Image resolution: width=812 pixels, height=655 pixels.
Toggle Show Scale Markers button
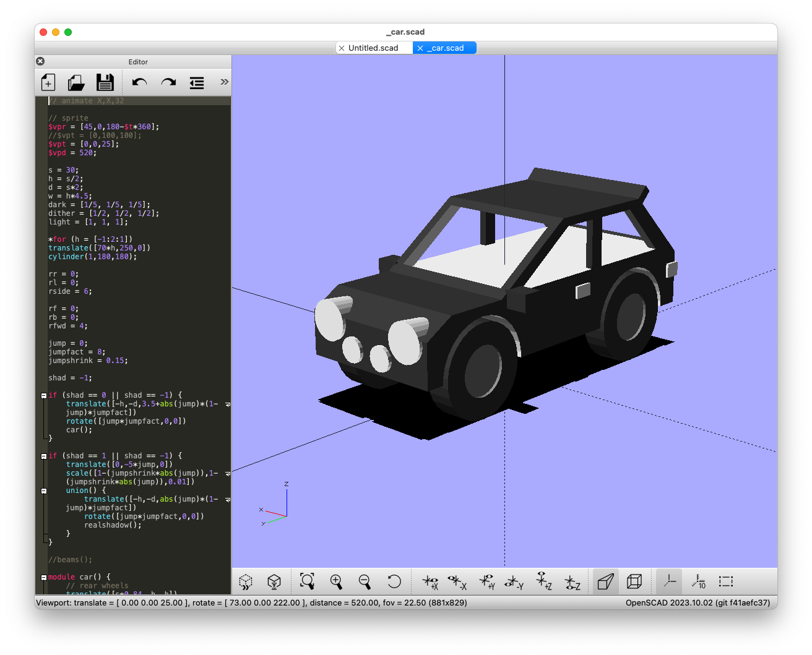[x=698, y=581]
